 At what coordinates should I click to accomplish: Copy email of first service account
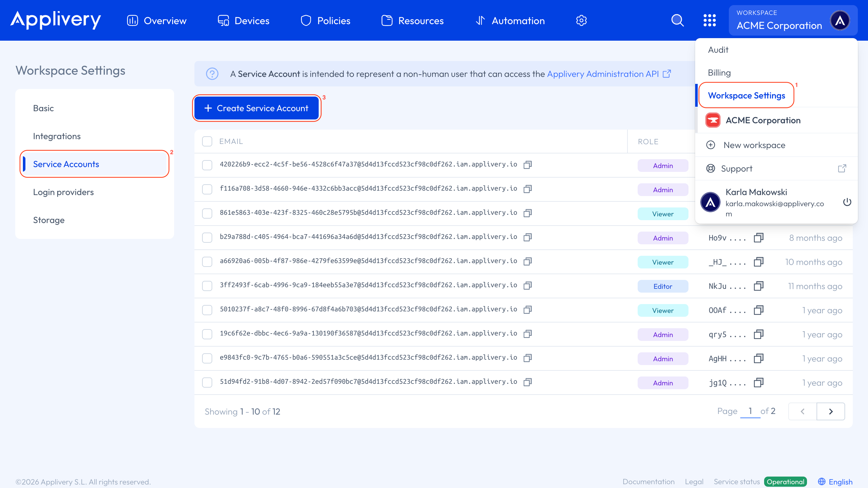(x=528, y=165)
